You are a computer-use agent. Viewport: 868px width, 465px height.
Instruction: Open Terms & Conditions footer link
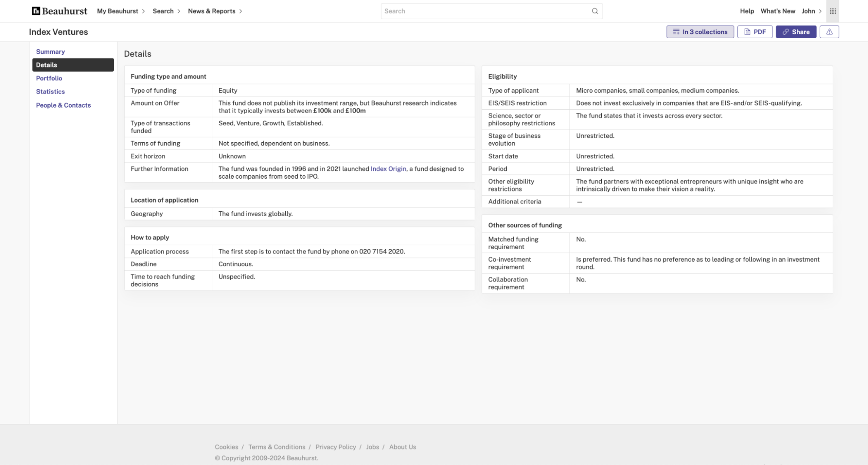tap(277, 447)
